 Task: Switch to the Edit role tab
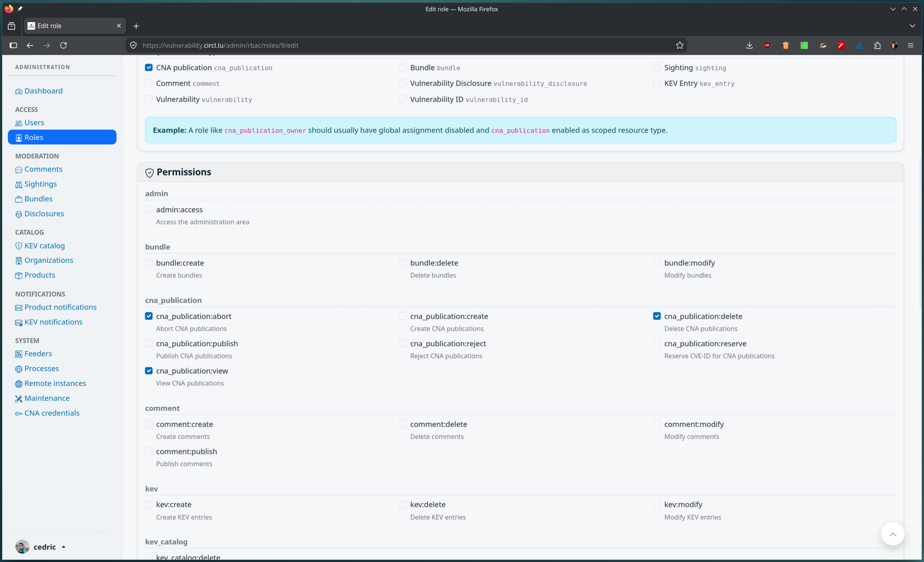click(x=75, y=26)
